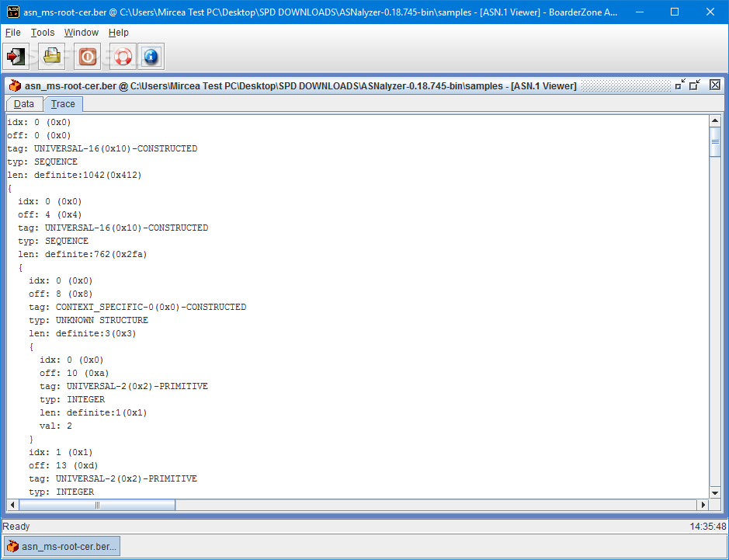Click the horizontal scrollbar thumb
729x560 pixels.
(x=97, y=505)
